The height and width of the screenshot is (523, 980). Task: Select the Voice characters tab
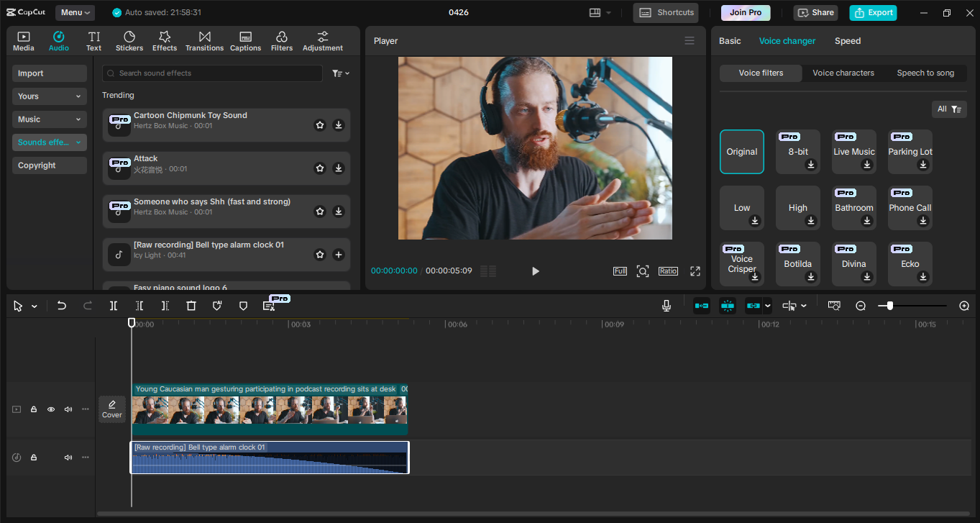[843, 73]
